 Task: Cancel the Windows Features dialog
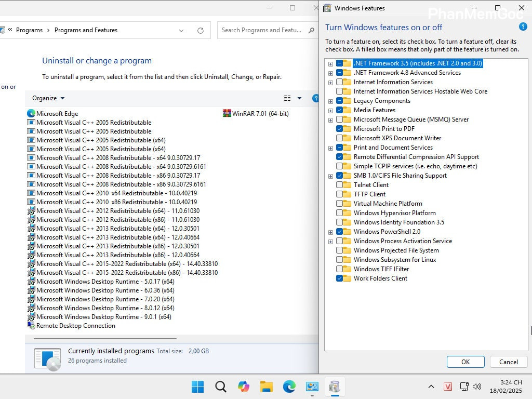click(508, 362)
